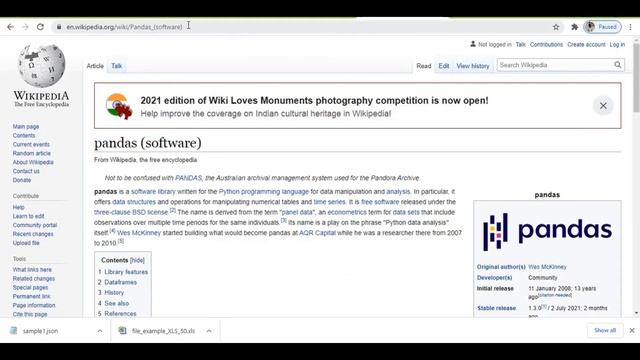Viewport: 640px width, 360px height.
Task: Open the AQR Capital link
Action: click(317, 233)
